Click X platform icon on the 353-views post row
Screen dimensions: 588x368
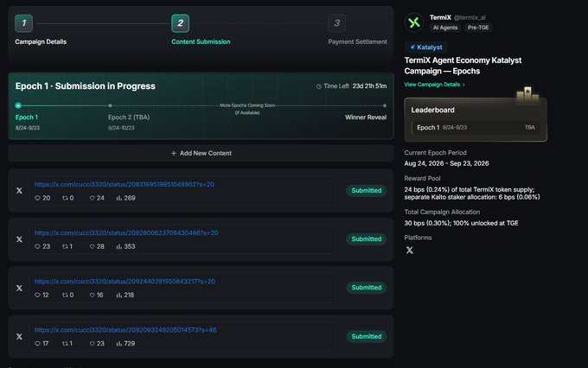(19, 239)
